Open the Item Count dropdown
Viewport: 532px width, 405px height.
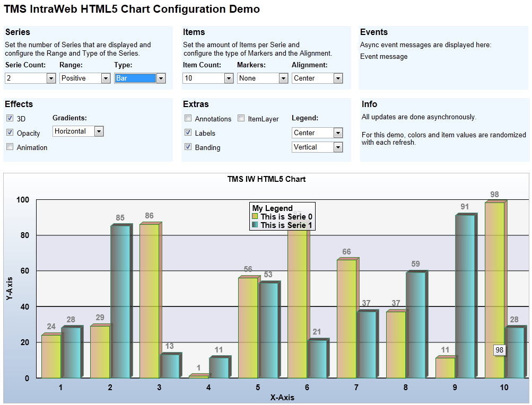(207, 78)
